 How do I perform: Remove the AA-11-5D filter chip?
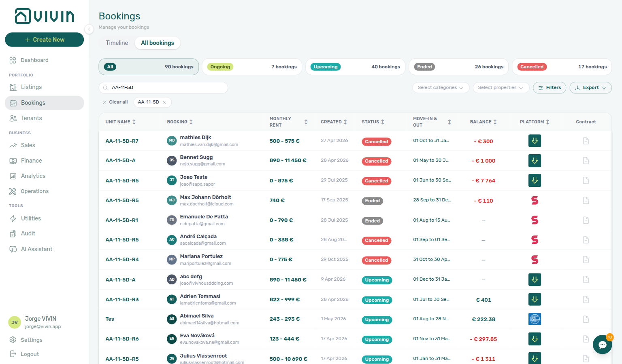pyautogui.click(x=164, y=102)
